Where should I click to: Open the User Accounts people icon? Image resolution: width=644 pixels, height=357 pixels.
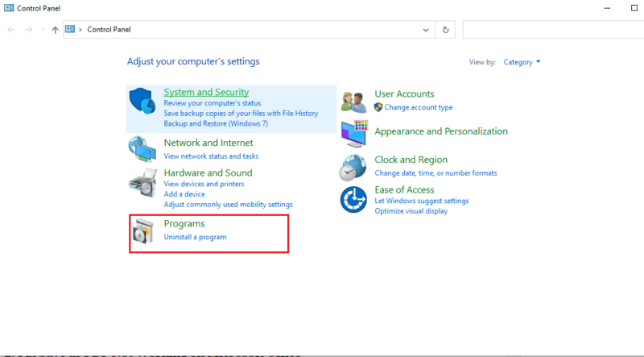[353, 102]
